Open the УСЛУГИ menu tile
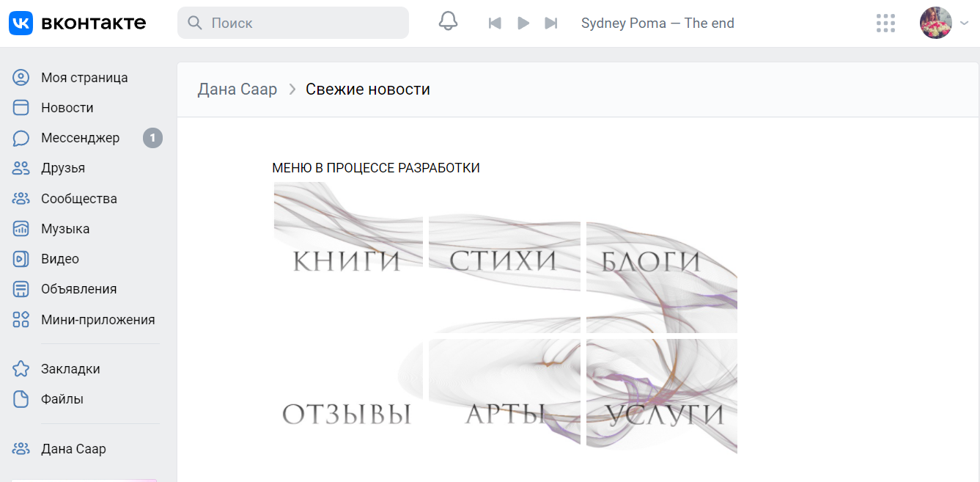 [x=662, y=396]
